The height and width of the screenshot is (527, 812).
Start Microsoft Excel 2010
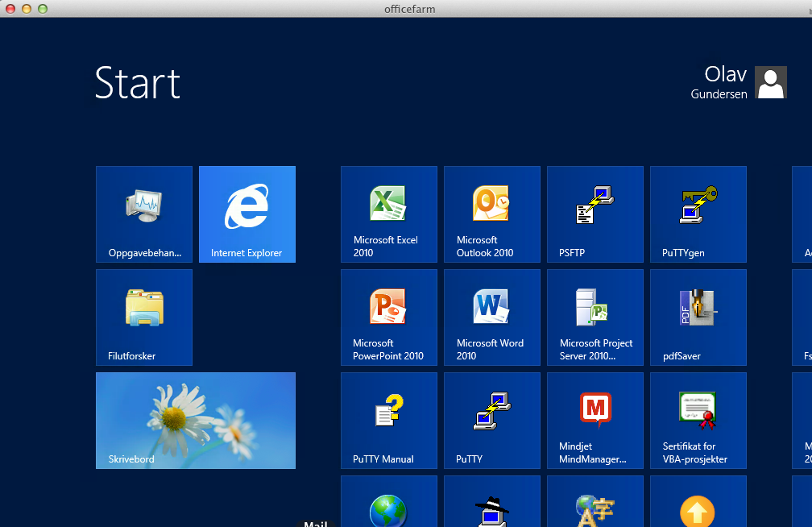click(389, 214)
